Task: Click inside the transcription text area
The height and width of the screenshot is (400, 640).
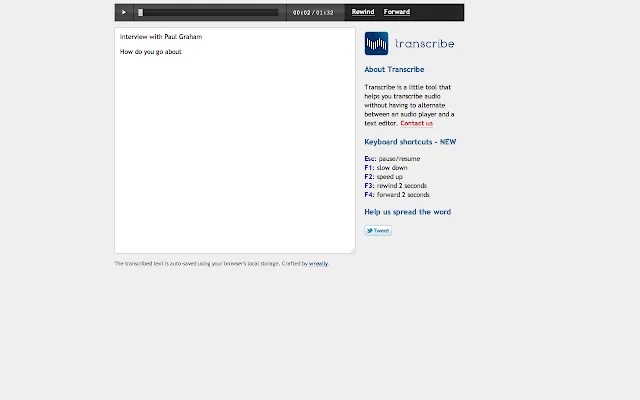Action: (x=235, y=140)
